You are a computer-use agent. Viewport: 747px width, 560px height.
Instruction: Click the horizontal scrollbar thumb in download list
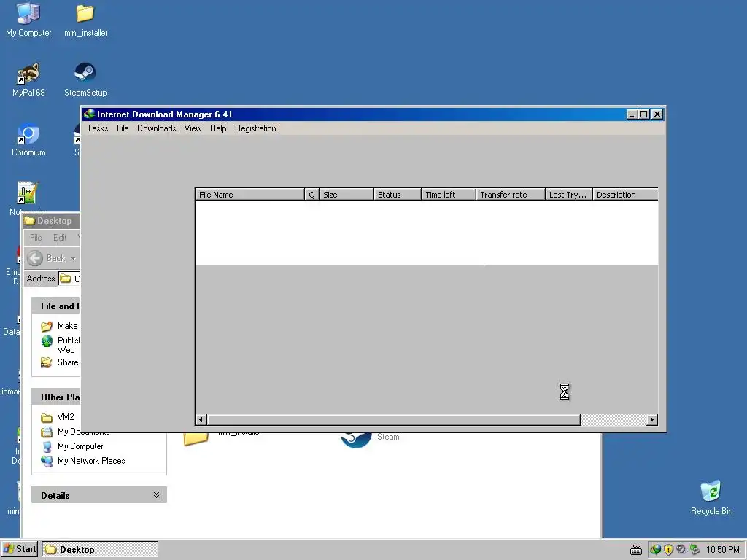pyautogui.click(x=393, y=419)
